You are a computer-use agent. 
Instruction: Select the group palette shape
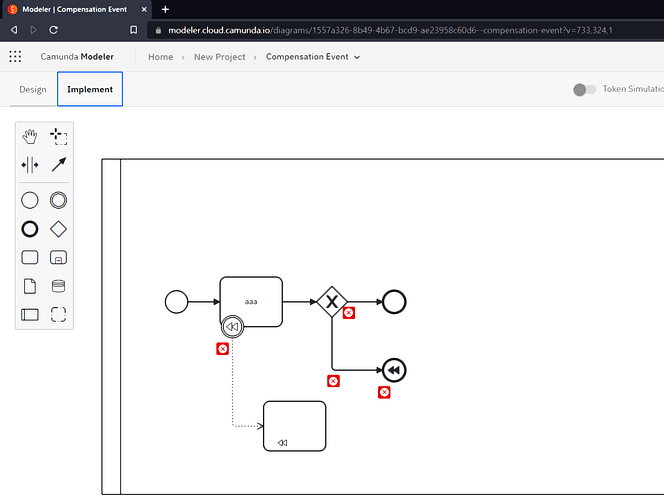click(58, 315)
